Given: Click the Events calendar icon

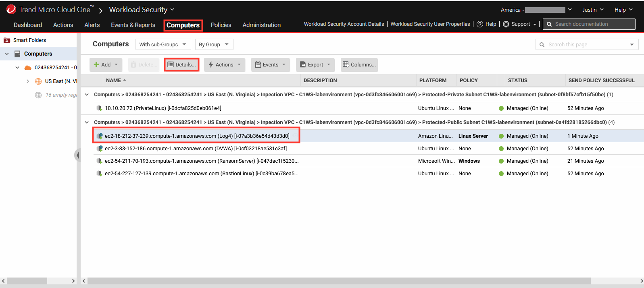Looking at the screenshot, I should (x=258, y=64).
